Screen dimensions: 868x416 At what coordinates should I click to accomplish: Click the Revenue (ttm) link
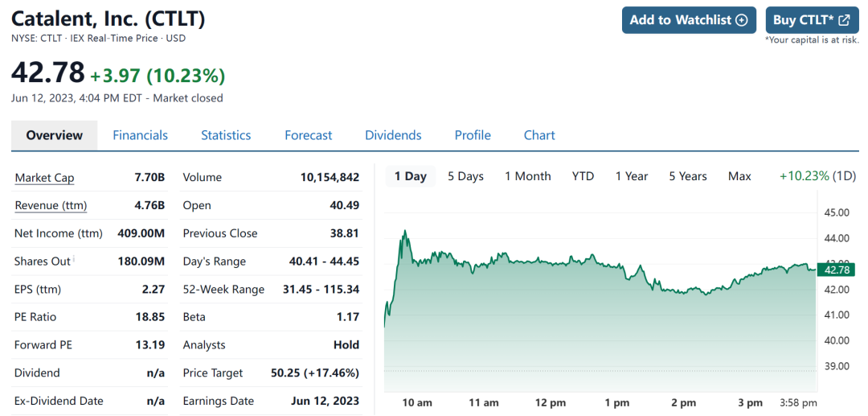pos(51,206)
